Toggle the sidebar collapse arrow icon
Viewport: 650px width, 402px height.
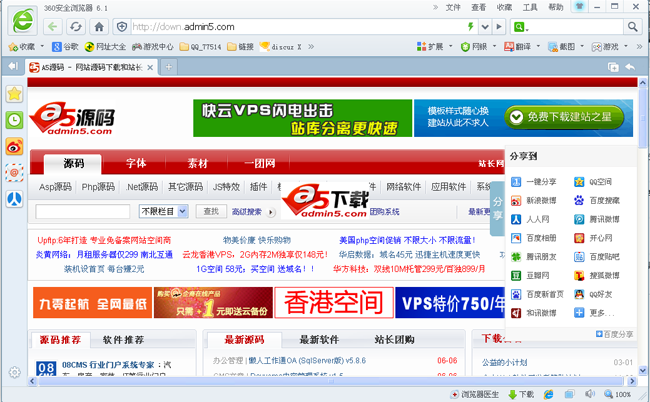tap(13, 66)
